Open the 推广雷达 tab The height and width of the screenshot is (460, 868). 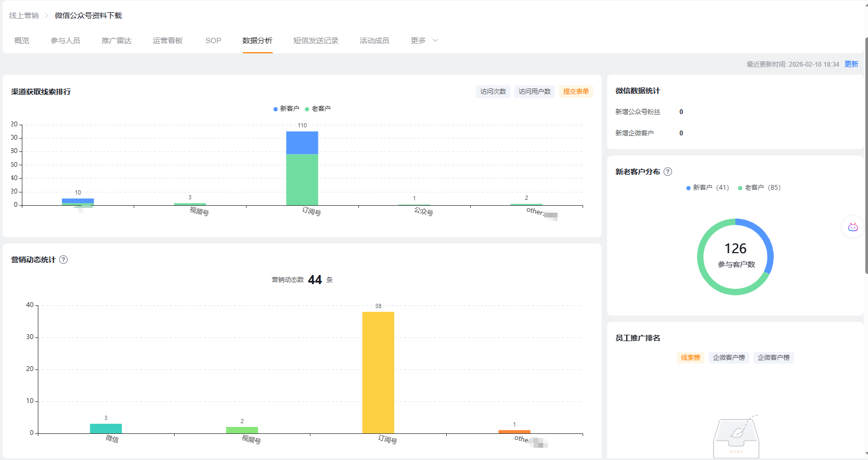point(117,41)
